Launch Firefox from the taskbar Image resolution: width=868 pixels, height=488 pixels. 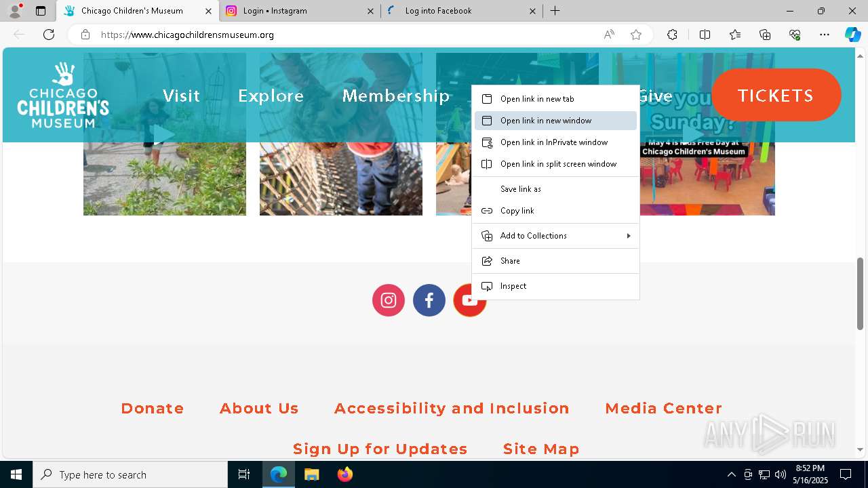tap(344, 474)
